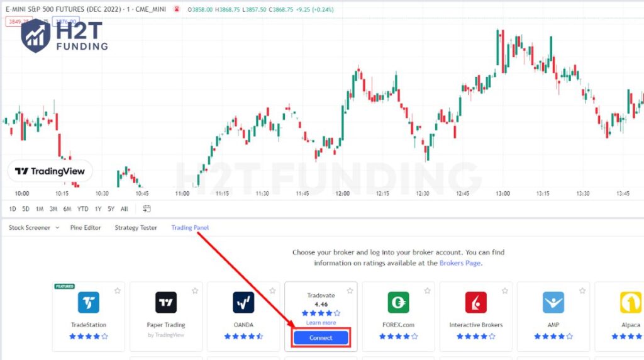Favorite TradeStation with its star icon
Screen dimensions: 644x360
[118, 291]
